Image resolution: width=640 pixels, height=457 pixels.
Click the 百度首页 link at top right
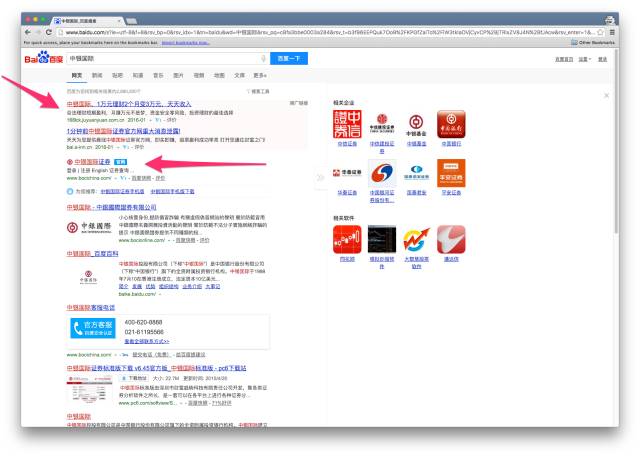pos(564,59)
